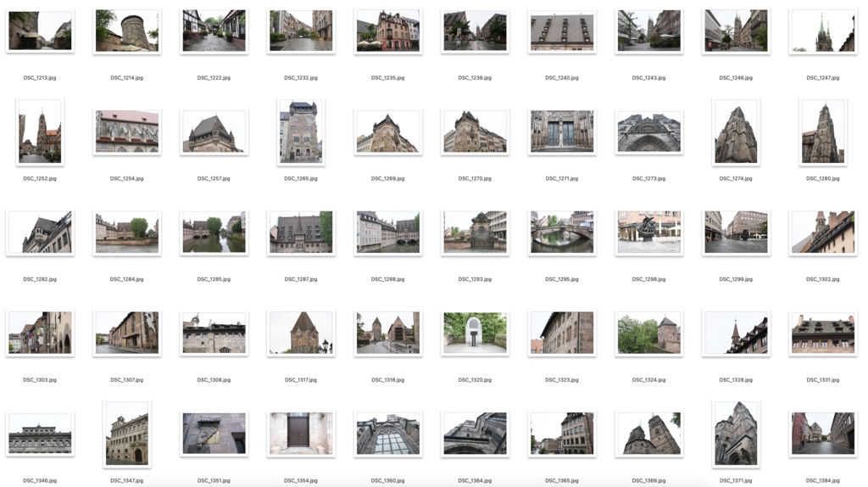Click the DSC_1274.jpg thumbnail

tap(736, 132)
